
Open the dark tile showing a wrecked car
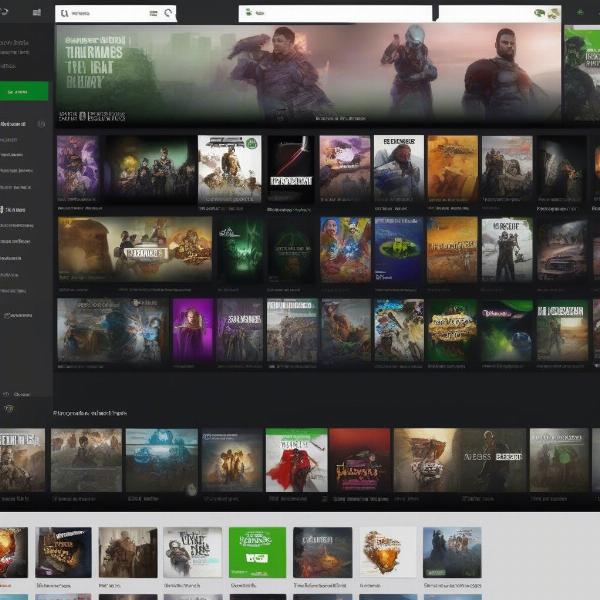click(562, 251)
